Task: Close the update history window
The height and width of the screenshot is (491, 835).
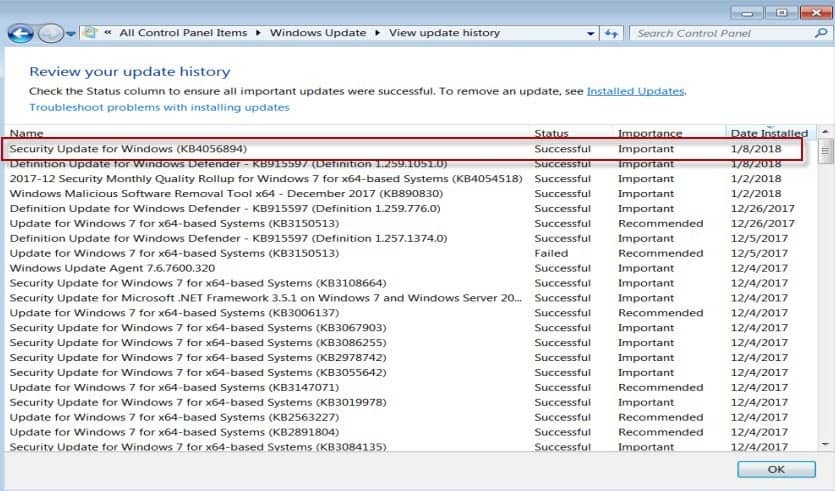Action: [x=816, y=13]
